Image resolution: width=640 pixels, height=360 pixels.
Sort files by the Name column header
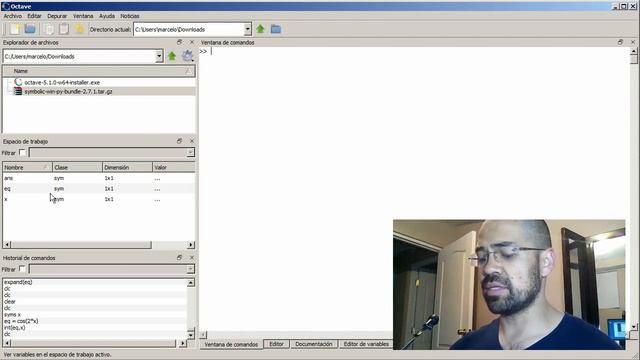(99, 71)
